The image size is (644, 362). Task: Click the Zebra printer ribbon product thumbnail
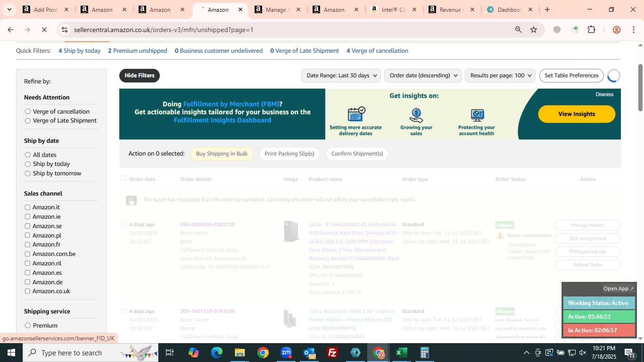[290, 318]
